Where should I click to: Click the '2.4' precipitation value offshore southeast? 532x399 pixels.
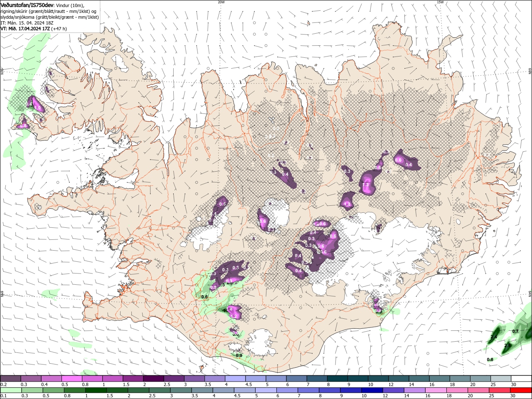coord(494,337)
